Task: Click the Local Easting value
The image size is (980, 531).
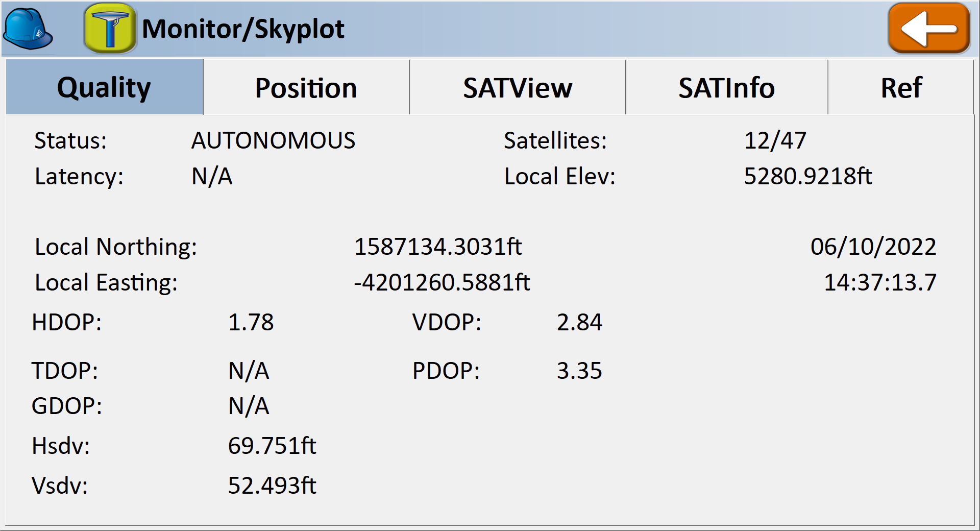Action: [x=442, y=282]
